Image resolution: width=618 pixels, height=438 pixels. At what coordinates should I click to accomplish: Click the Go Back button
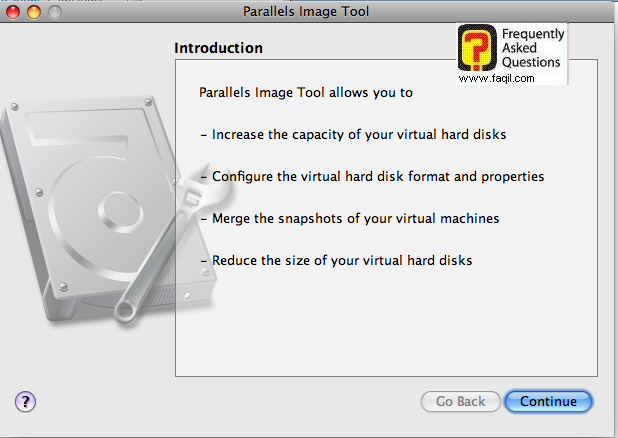click(x=460, y=401)
